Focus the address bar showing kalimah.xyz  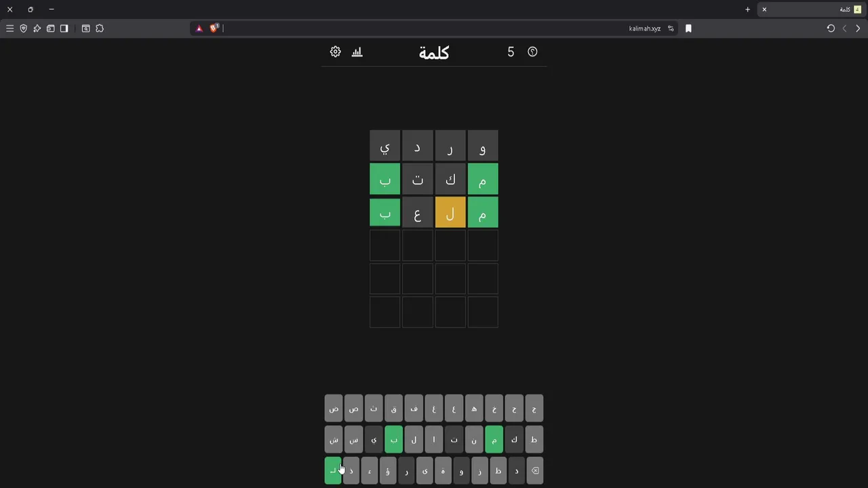[x=434, y=28]
